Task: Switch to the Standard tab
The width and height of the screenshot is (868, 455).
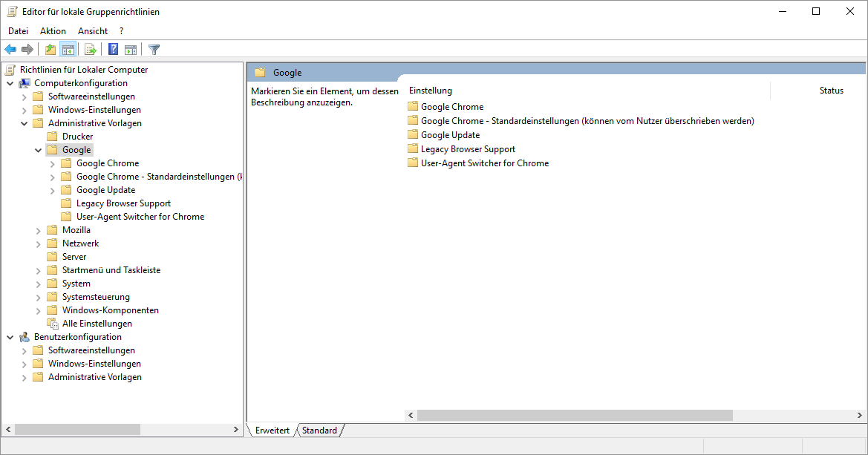Action: point(319,431)
